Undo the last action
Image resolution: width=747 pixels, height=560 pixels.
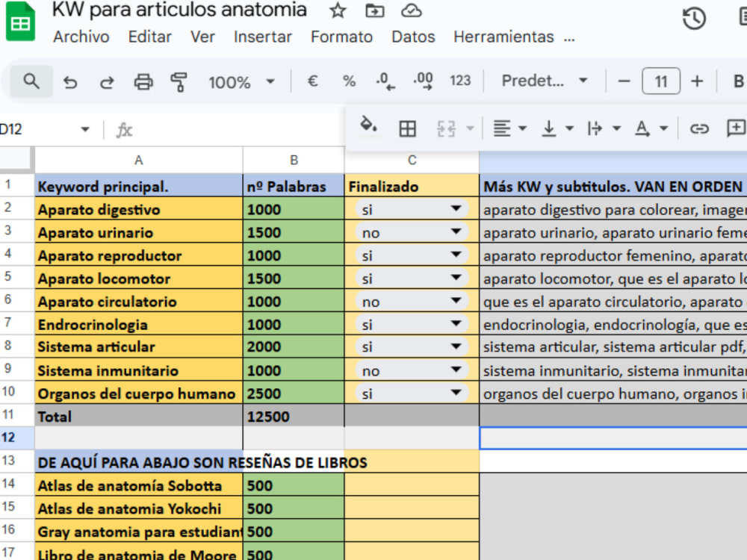tap(70, 82)
